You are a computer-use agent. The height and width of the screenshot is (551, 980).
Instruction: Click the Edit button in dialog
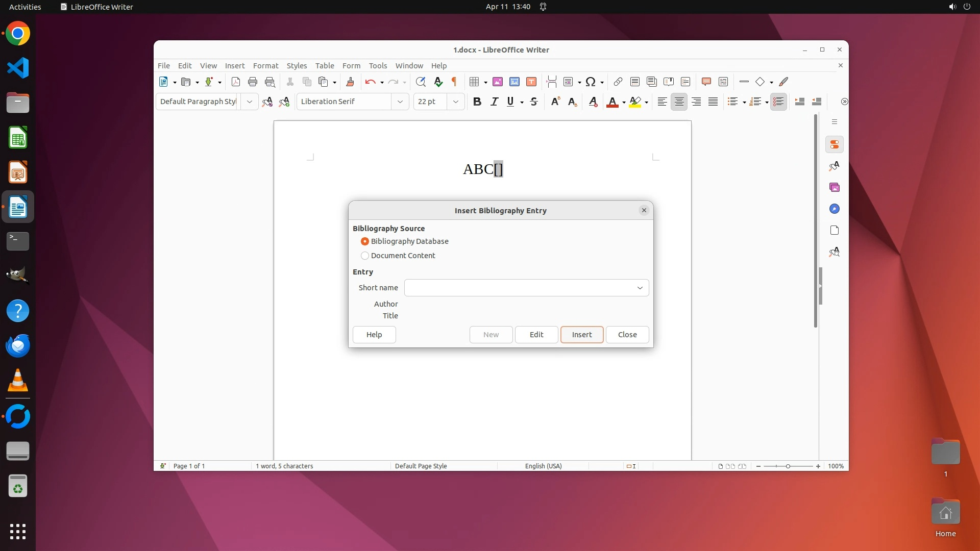point(536,335)
